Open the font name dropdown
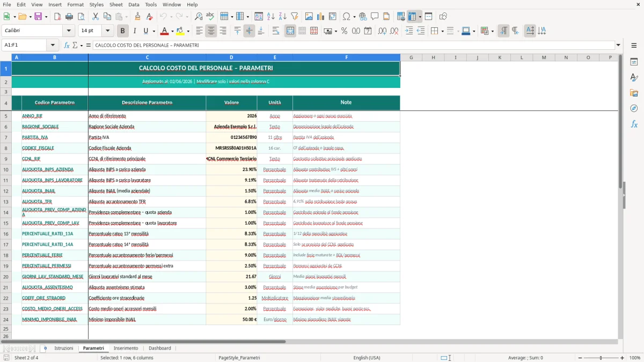 [68, 31]
